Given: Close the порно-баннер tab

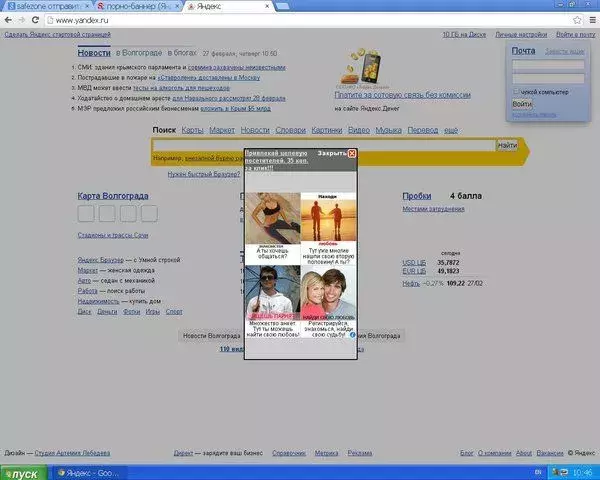Looking at the screenshot, I should [x=177, y=7].
